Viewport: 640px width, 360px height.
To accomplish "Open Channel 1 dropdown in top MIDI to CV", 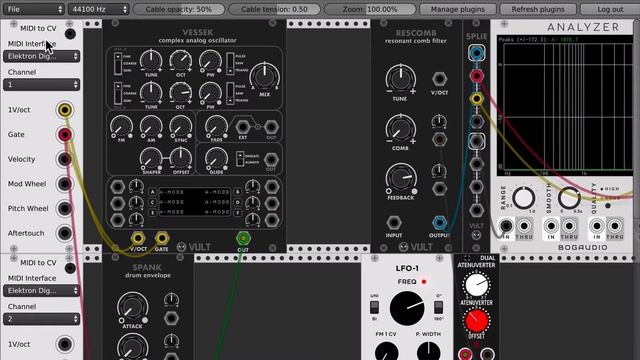I will pos(41,84).
